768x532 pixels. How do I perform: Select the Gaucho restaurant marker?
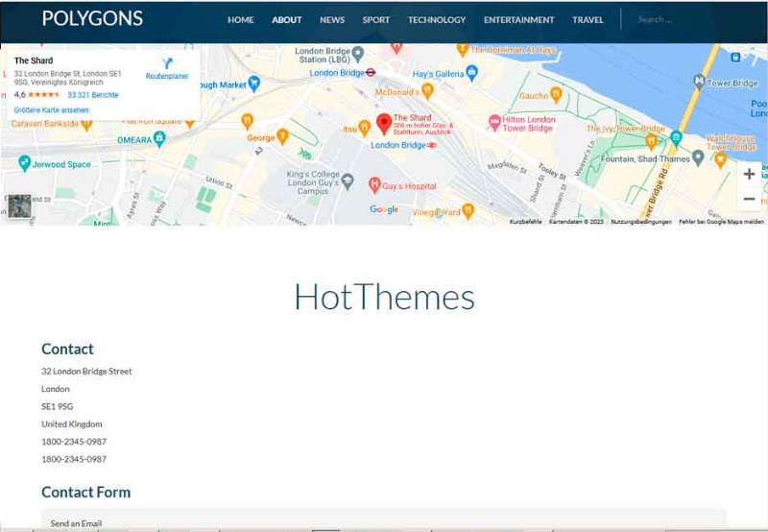(x=556, y=94)
